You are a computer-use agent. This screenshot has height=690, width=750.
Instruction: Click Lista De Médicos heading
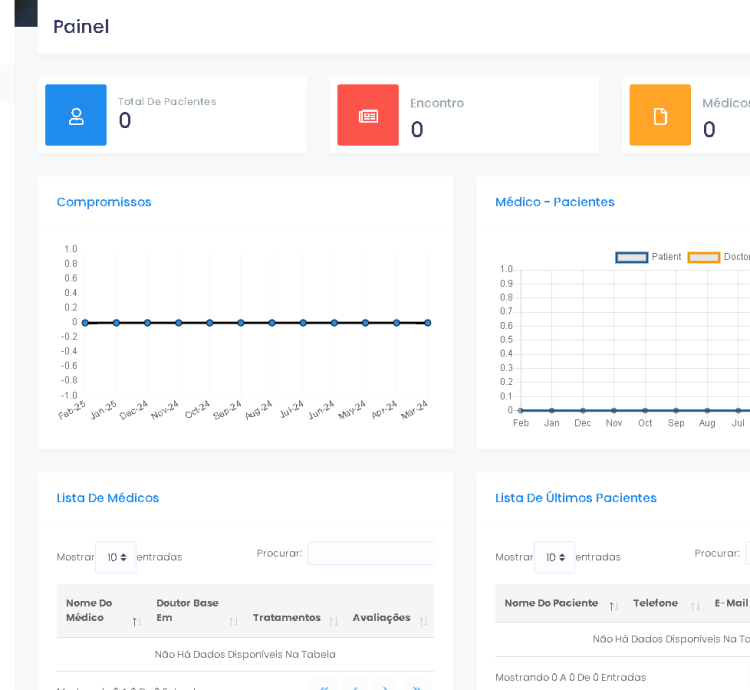(x=108, y=498)
